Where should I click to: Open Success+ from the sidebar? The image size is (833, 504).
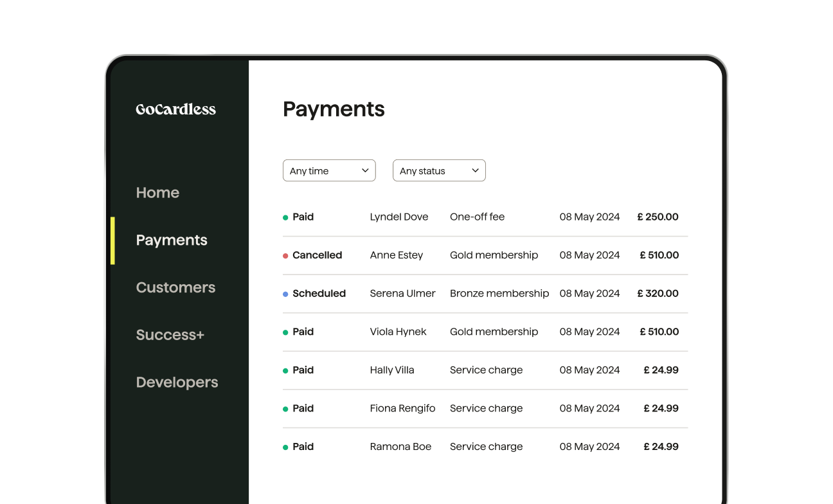tap(170, 335)
